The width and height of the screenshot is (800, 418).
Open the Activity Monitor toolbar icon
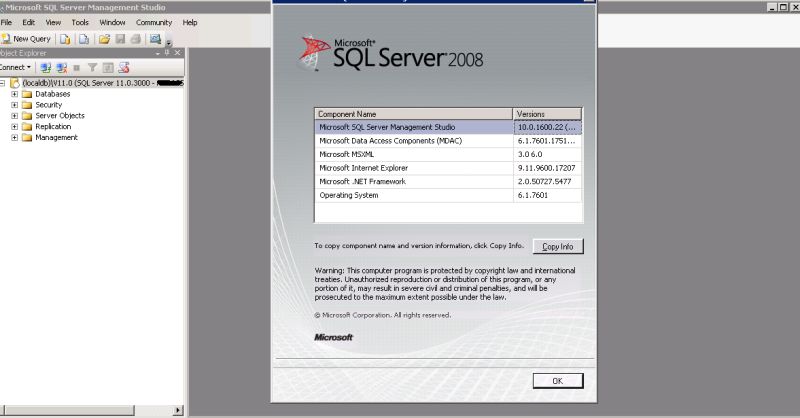click(155, 39)
